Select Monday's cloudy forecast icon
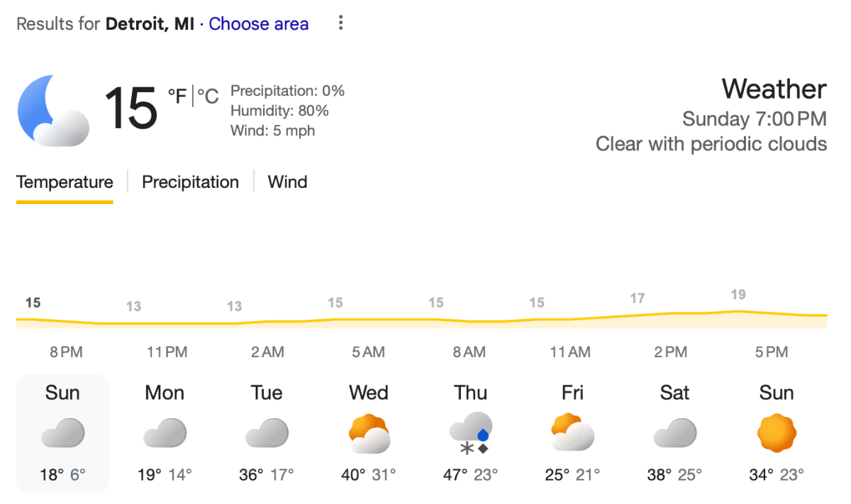851x504 pixels. 165,432
